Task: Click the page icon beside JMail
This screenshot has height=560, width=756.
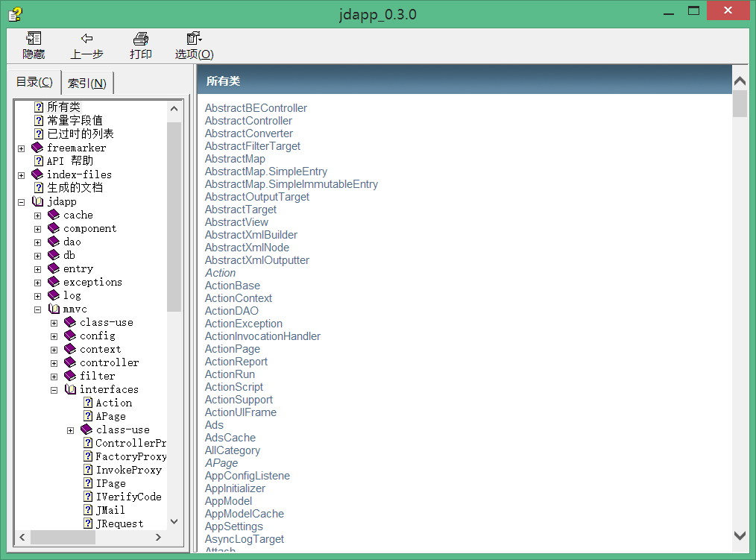Action: 88,510
